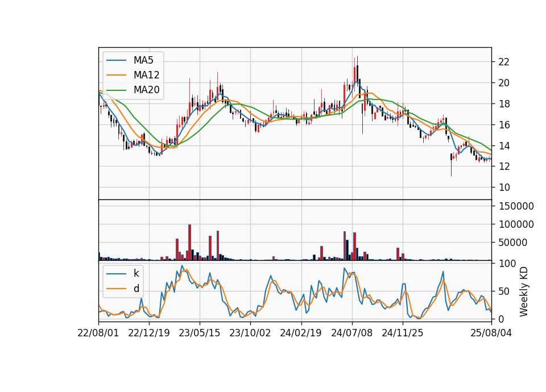Image resolution: width=546 pixels, height=392 pixels.
Task: Click the price axis value 22
Action: (x=504, y=62)
